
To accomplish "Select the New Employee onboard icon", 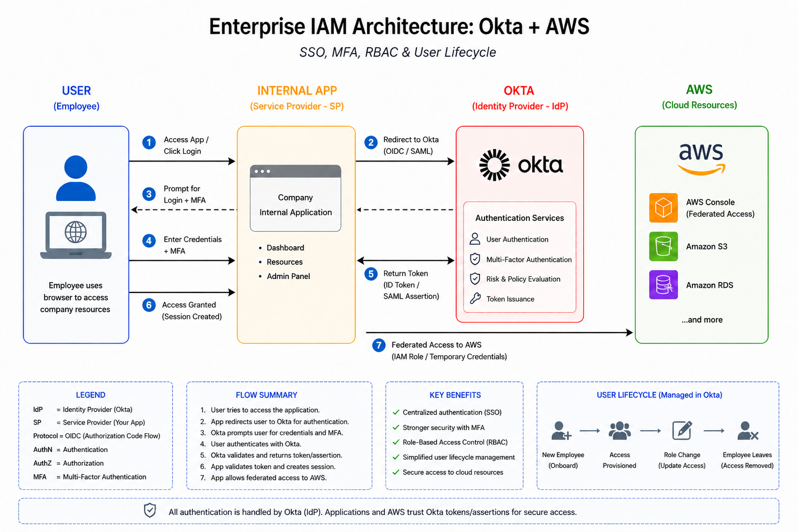I will click(x=561, y=431).
